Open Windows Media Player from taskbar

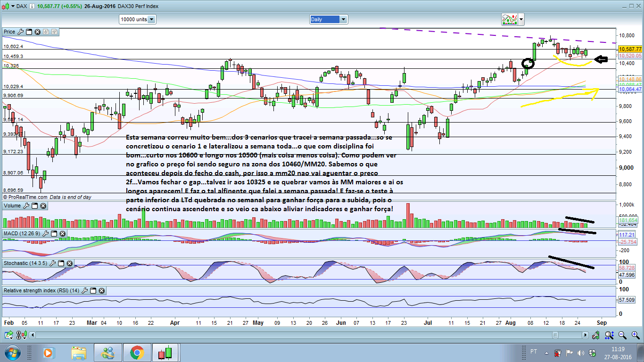(48, 352)
